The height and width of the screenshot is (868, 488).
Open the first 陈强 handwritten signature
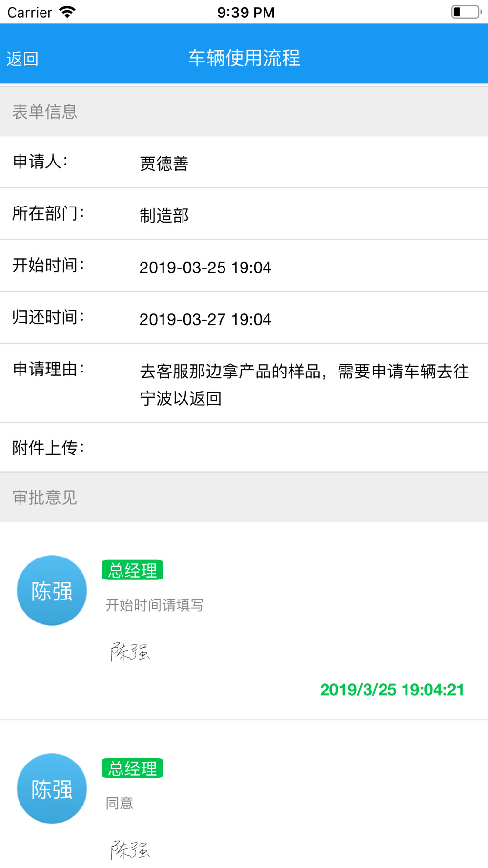(x=130, y=652)
